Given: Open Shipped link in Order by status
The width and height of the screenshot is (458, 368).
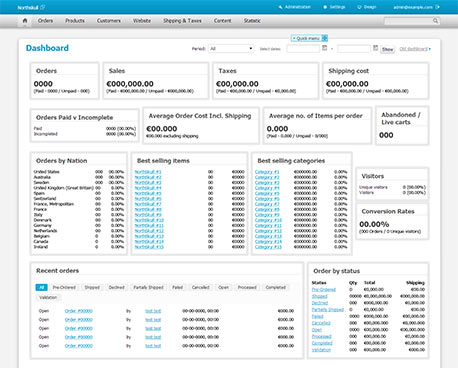Looking at the screenshot, I should tap(319, 296).
